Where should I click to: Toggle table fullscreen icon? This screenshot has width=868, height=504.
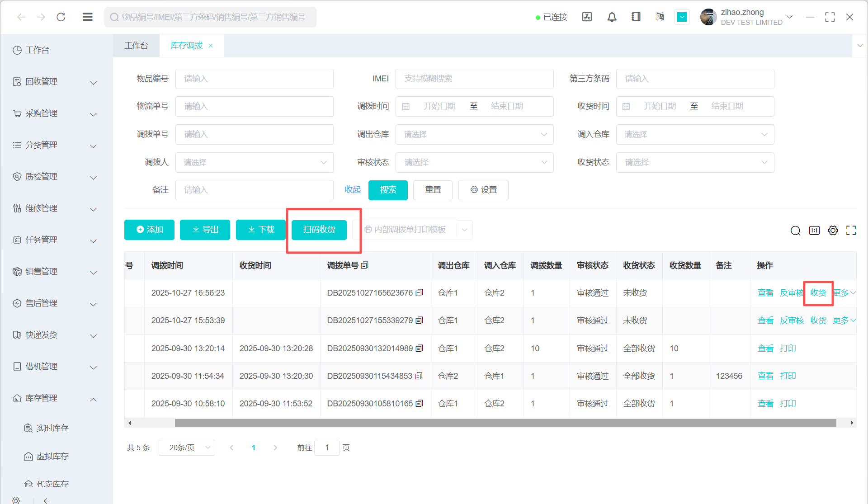(x=851, y=231)
